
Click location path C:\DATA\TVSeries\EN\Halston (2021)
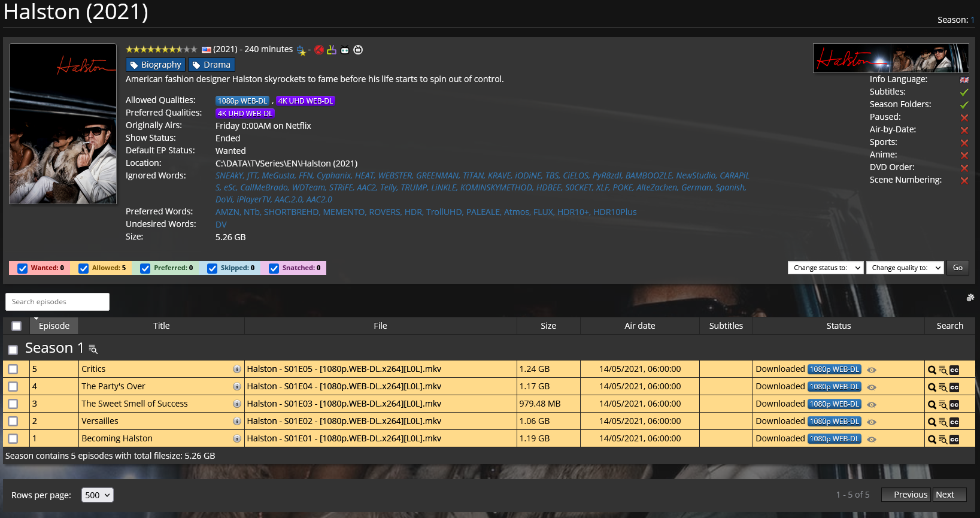coord(286,163)
